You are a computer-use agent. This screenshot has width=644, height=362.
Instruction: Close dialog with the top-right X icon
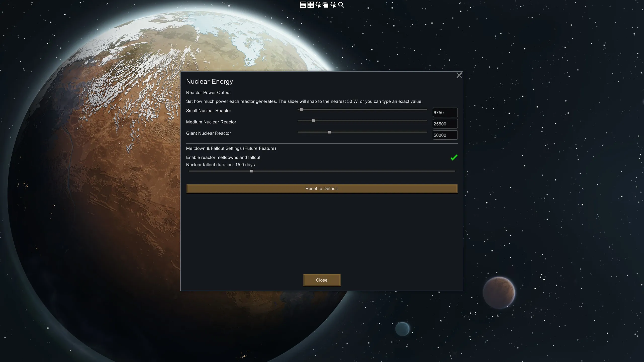click(x=459, y=75)
